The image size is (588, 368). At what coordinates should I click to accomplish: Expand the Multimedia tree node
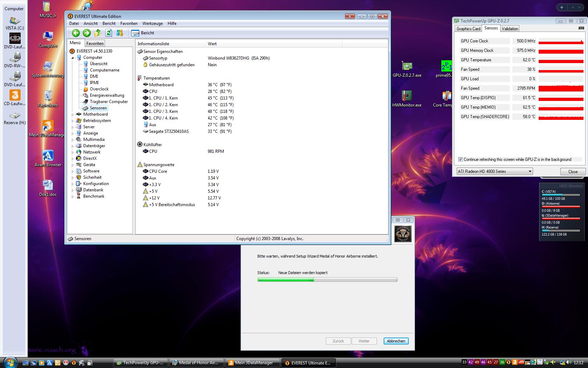click(x=72, y=139)
